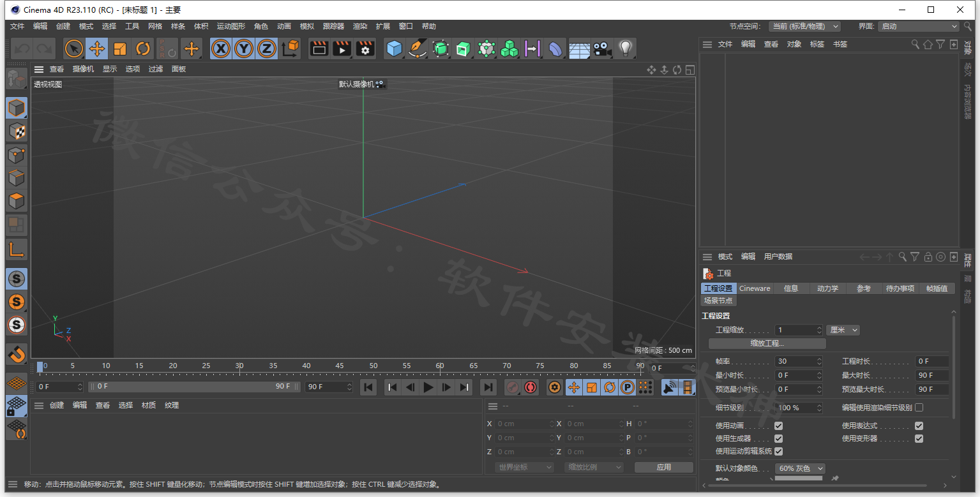Switch to Points mode
The width and height of the screenshot is (980, 497).
17,154
